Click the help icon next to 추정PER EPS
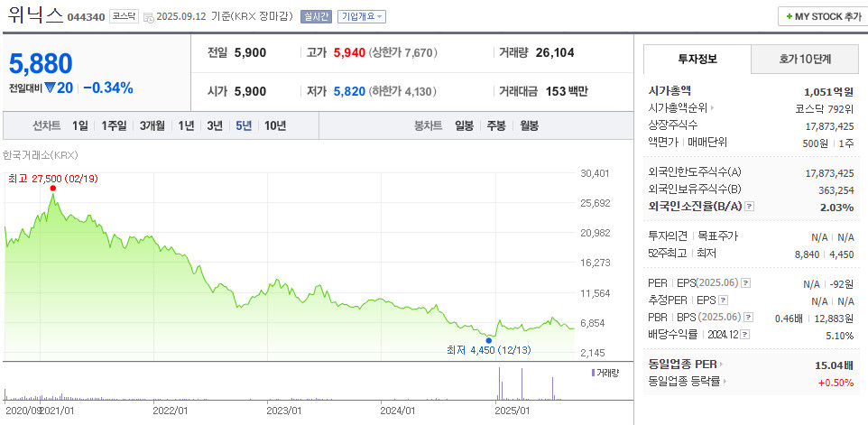 pos(723,300)
